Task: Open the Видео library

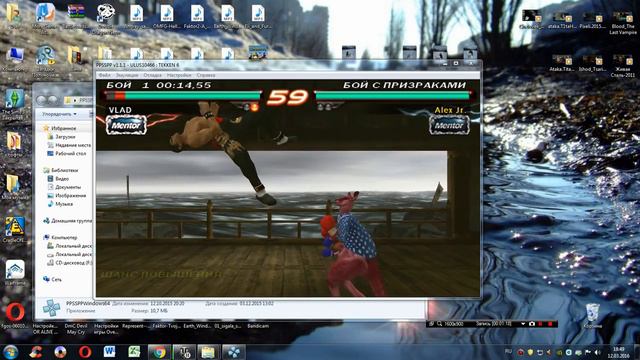Action: tap(58, 179)
